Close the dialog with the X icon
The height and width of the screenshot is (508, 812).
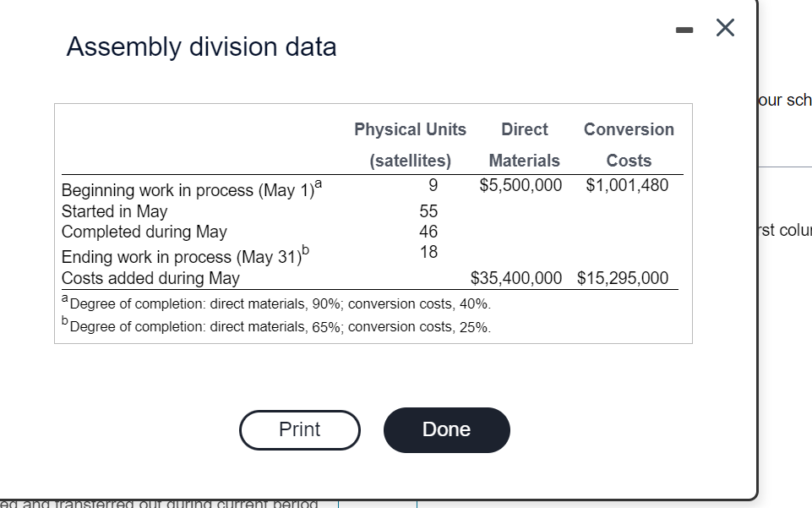pos(724,27)
